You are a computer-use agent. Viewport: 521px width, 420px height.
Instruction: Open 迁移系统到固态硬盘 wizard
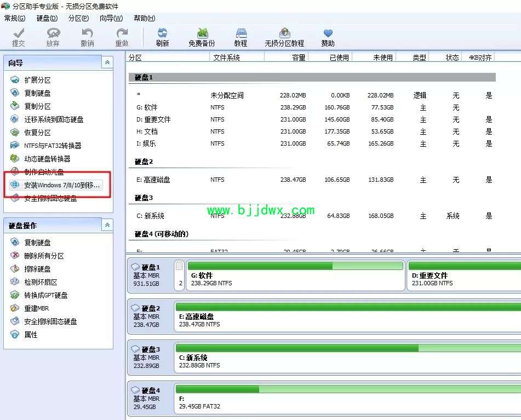47,119
